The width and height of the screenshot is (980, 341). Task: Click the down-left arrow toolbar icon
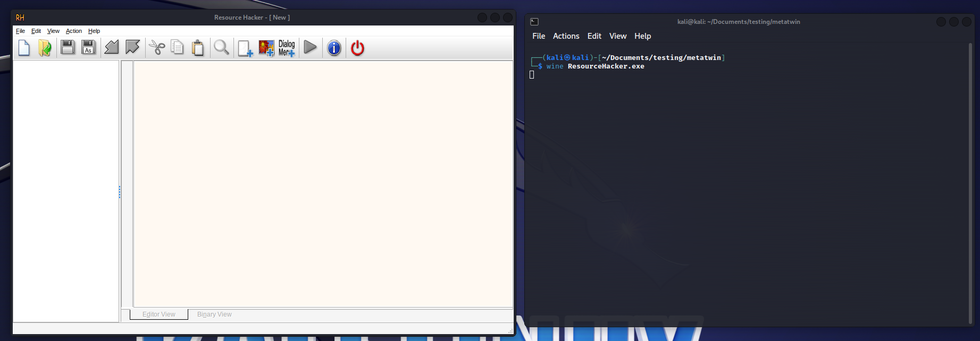pos(112,48)
